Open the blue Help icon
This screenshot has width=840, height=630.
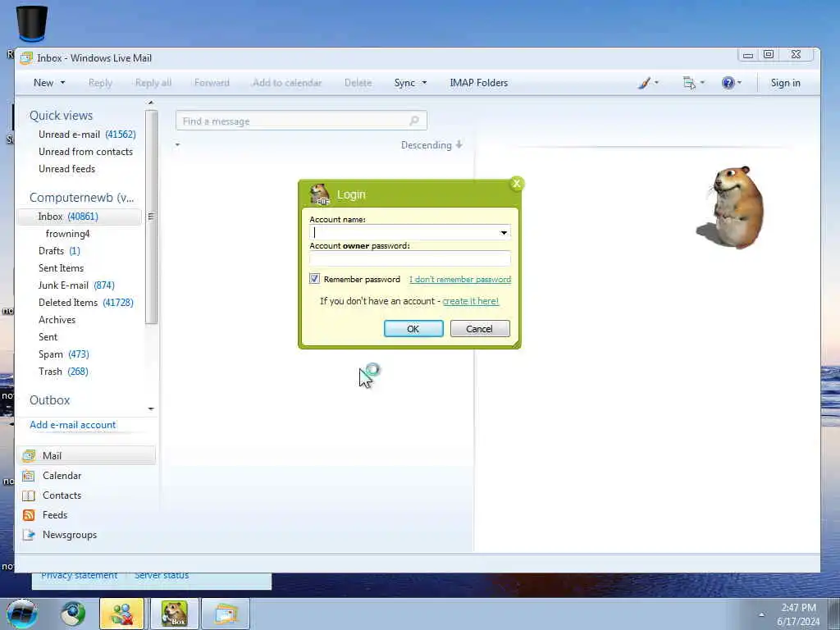[x=728, y=83]
